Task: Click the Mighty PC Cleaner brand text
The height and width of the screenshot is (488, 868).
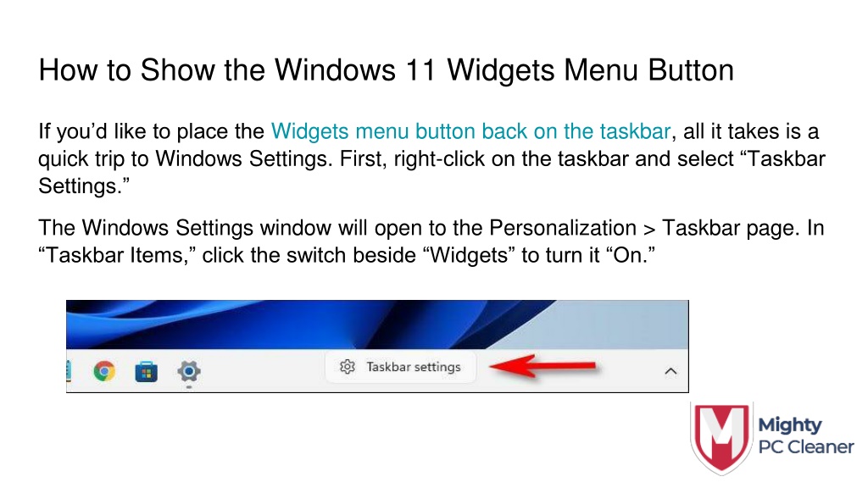Action: [805, 436]
